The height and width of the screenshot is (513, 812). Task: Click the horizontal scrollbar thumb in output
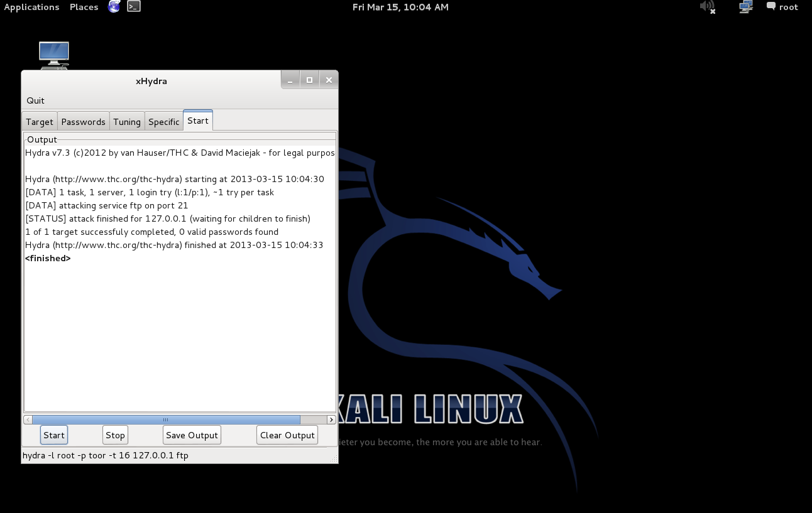coord(166,419)
